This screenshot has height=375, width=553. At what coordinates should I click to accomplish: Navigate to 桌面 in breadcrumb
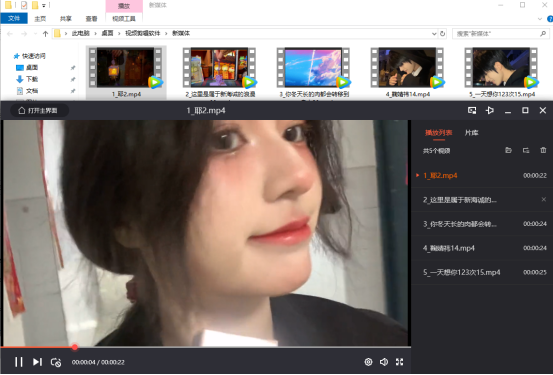(x=107, y=34)
